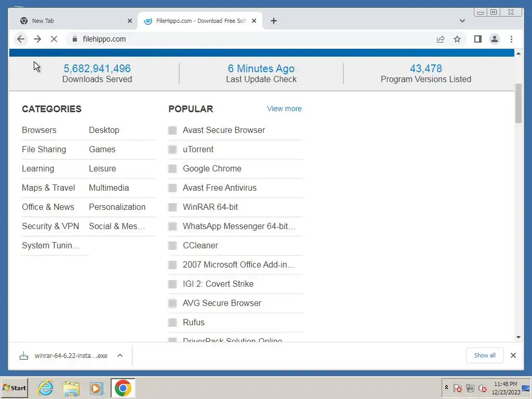Screen dimensions: 532x399
Task: Bookmark this page with the star icon
Action: [x=457, y=39]
